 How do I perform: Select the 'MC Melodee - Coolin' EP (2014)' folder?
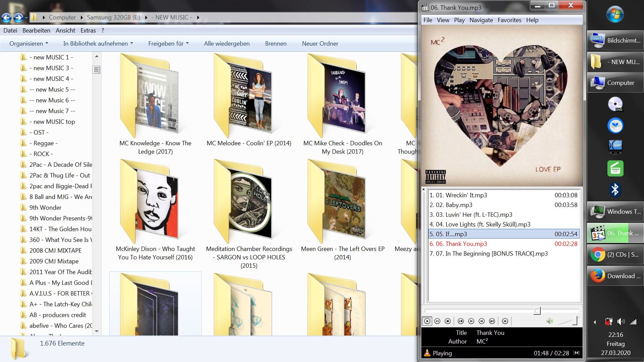pos(249,101)
